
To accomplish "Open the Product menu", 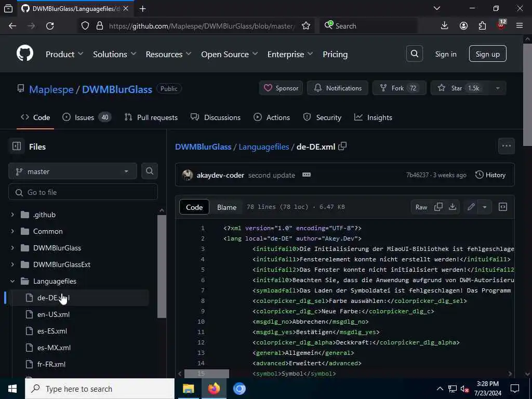I will [64, 54].
